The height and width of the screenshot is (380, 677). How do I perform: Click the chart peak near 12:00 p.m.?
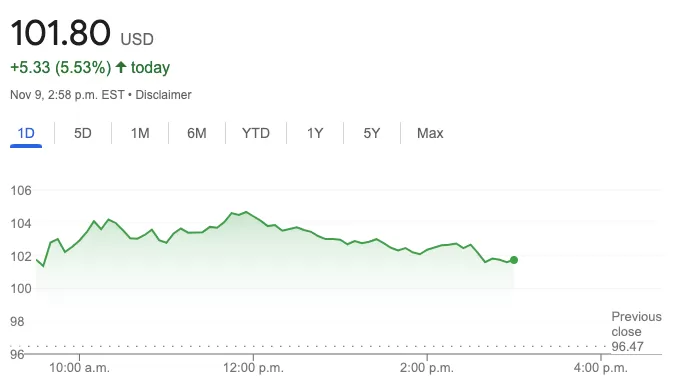(246, 212)
